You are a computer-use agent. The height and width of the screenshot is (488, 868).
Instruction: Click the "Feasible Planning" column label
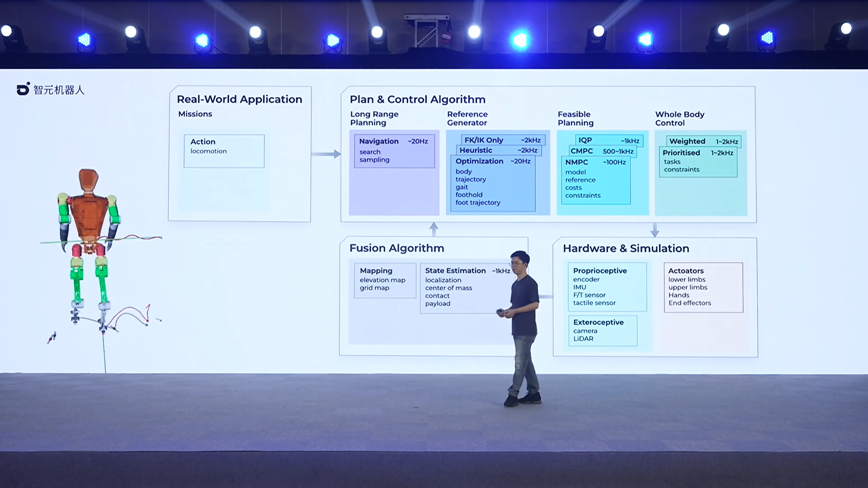coord(576,118)
